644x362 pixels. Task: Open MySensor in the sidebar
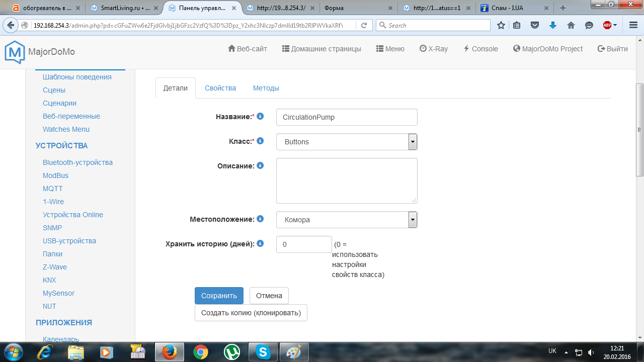tap(58, 293)
